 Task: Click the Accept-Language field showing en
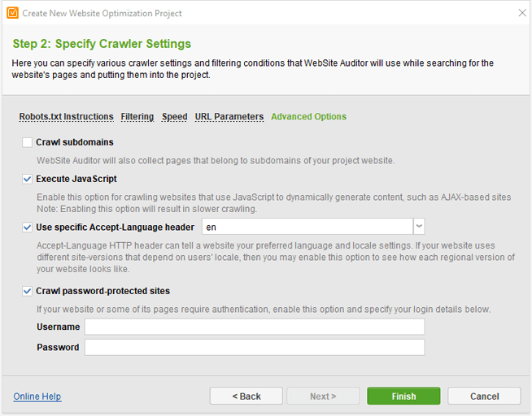point(307,227)
